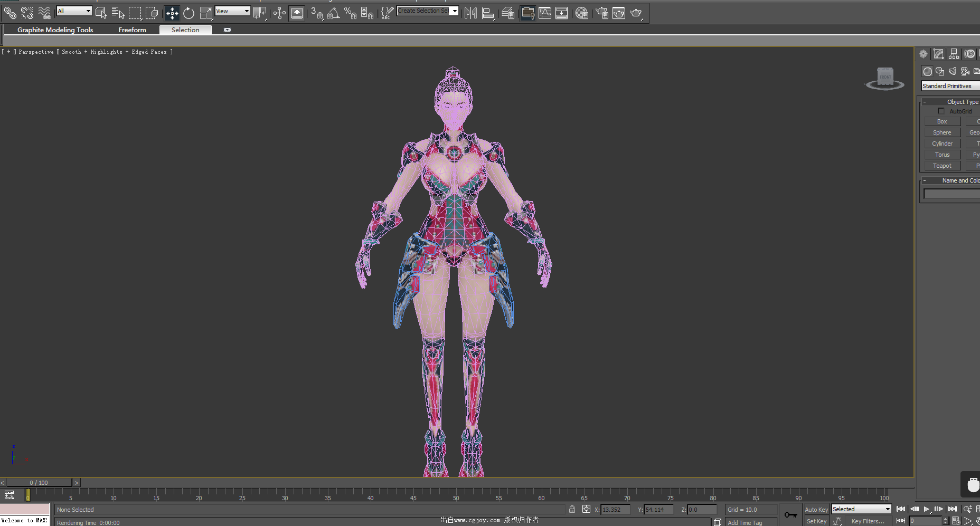Click the Torus primitive button
The height and width of the screenshot is (526, 980).
click(942, 155)
